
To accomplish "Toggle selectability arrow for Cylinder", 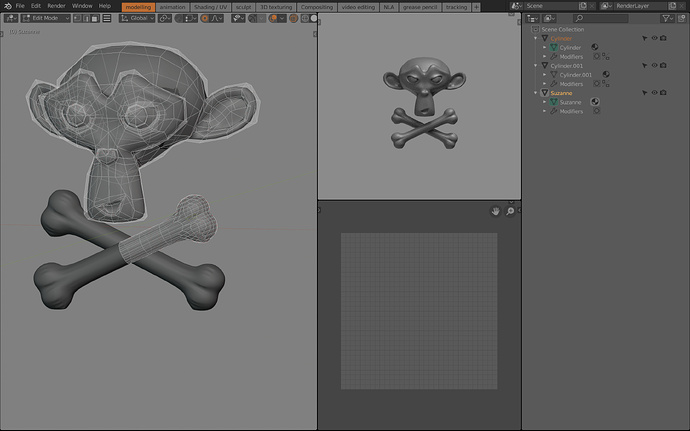I will pyautogui.click(x=645, y=38).
